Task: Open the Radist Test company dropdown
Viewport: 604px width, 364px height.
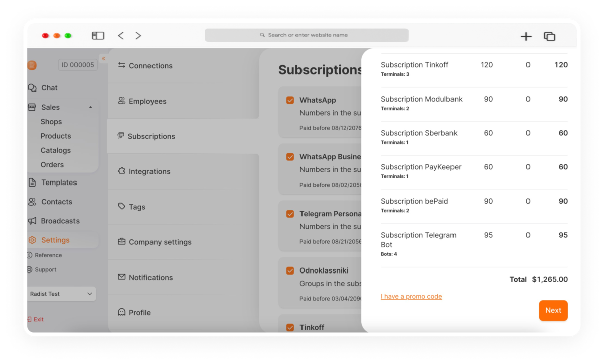Action: [61, 294]
